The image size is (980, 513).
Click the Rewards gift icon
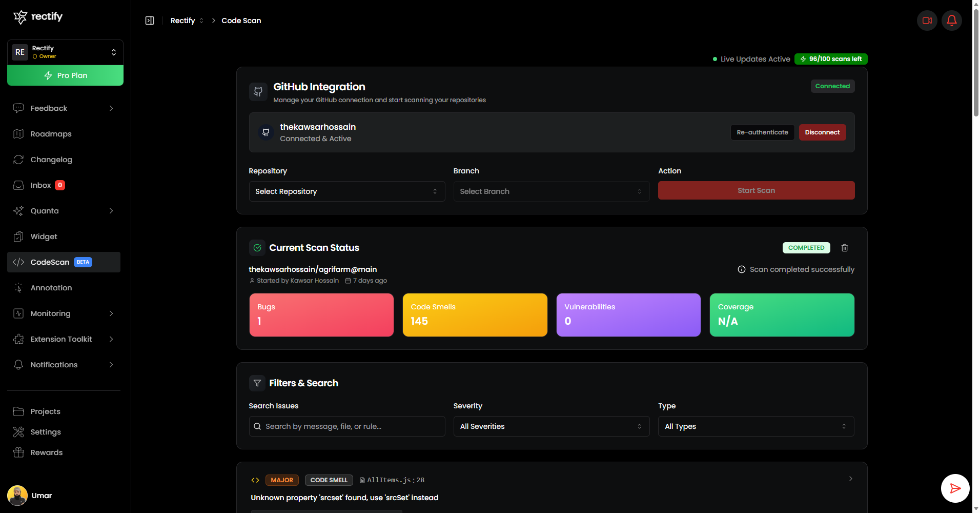18,452
